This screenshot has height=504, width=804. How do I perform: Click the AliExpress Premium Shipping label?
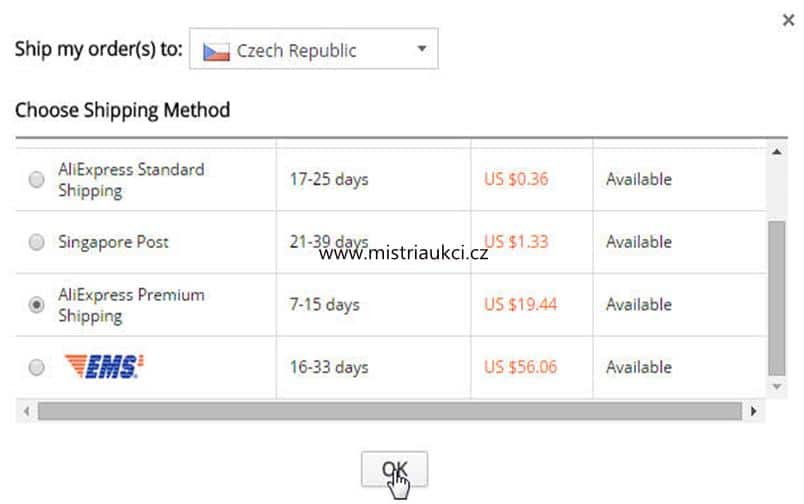coord(131,305)
